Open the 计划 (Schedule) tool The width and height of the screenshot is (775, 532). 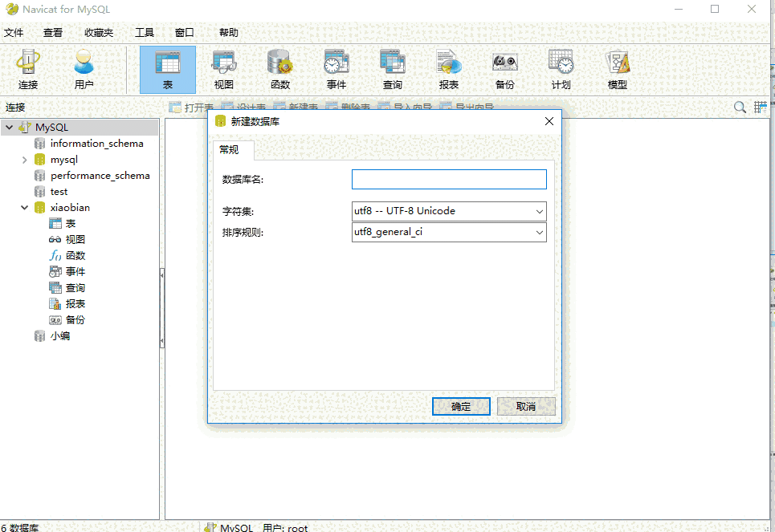tap(561, 69)
